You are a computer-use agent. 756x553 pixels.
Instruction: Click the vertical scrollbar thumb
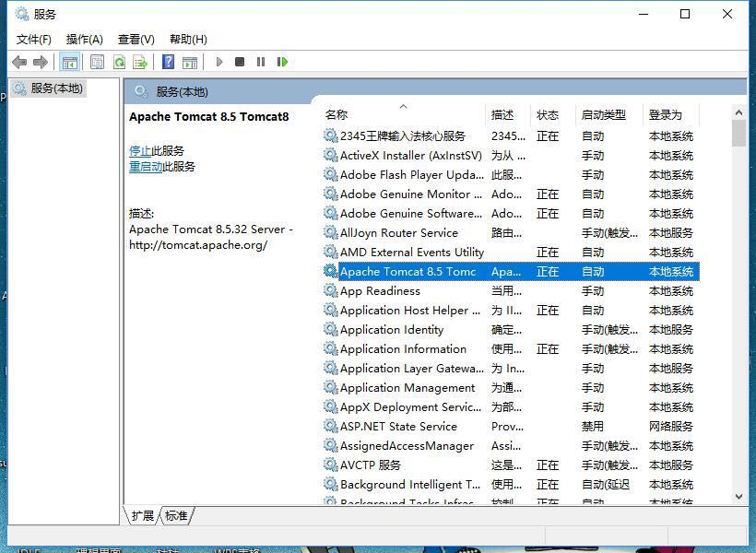click(x=738, y=133)
